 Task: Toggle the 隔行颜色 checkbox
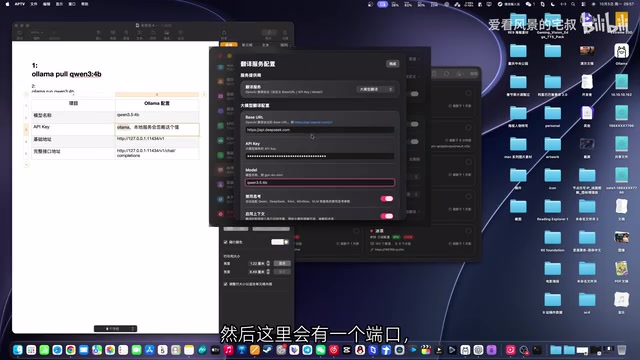tap(226, 242)
